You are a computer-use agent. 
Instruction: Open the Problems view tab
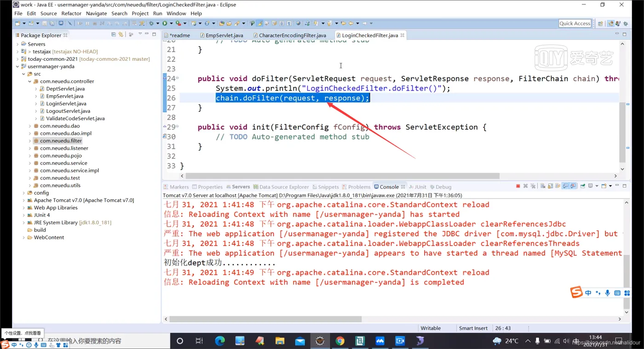pos(356,186)
